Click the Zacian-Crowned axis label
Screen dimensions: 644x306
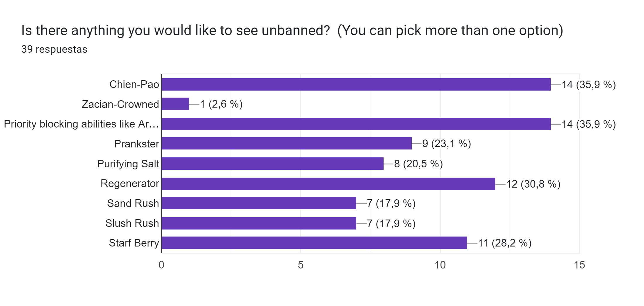coord(120,104)
